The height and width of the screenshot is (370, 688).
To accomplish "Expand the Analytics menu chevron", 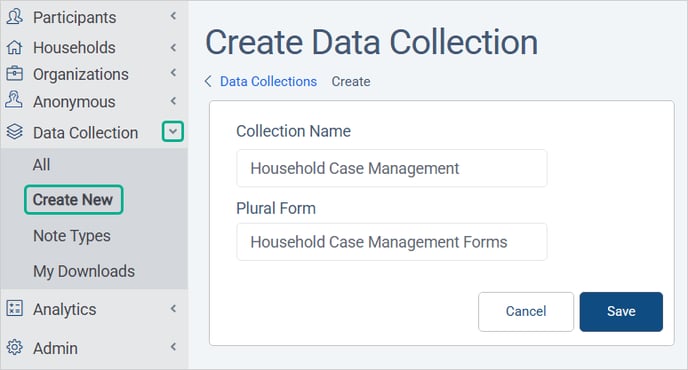I will [x=173, y=309].
